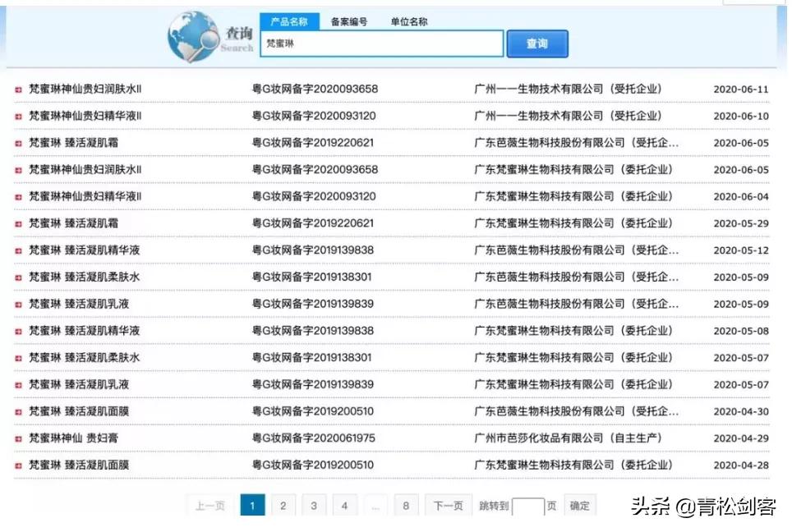This screenshot has width=792, height=532.
Task: Open 梵蜜琳 臻活凝肌霜 dated 2020-05-29
Action: tap(74, 223)
